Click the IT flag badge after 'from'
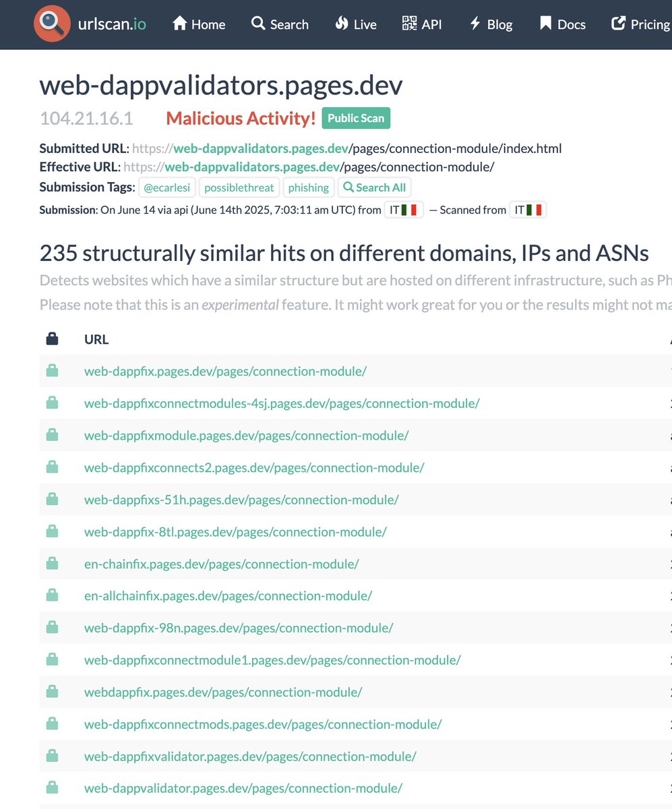This screenshot has width=672, height=809. coord(404,210)
